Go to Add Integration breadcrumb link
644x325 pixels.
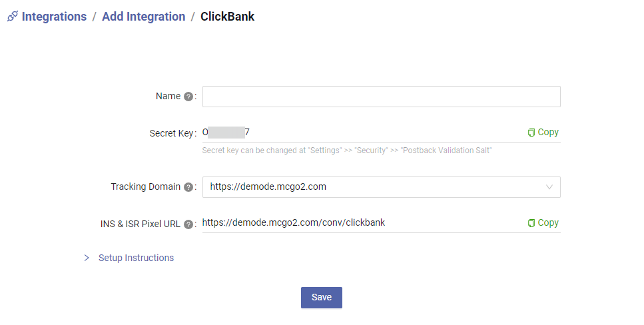click(143, 17)
